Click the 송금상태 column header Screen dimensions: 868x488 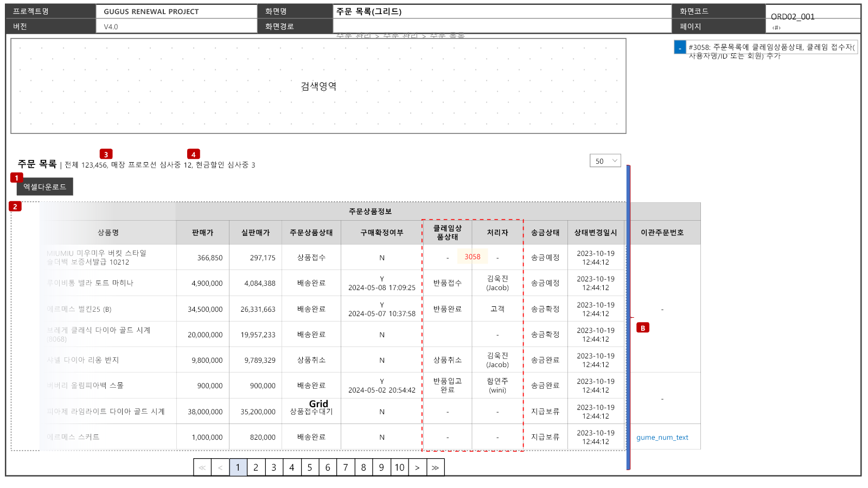click(x=545, y=233)
